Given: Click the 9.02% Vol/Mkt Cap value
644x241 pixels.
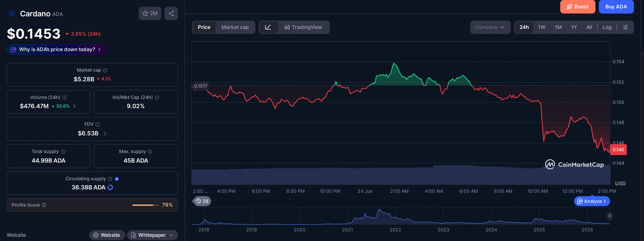Looking at the screenshot, I should click(136, 106).
